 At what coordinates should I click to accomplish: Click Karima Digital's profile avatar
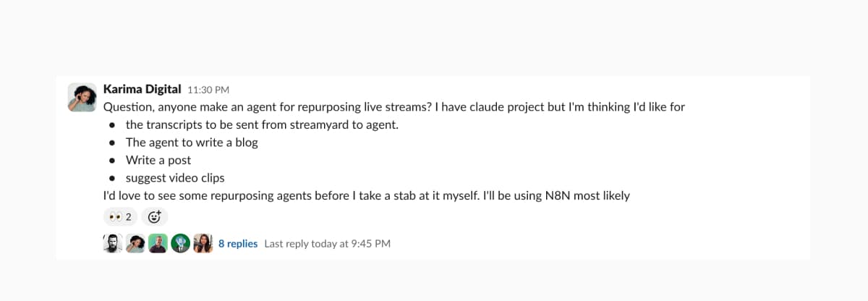pos(82,97)
